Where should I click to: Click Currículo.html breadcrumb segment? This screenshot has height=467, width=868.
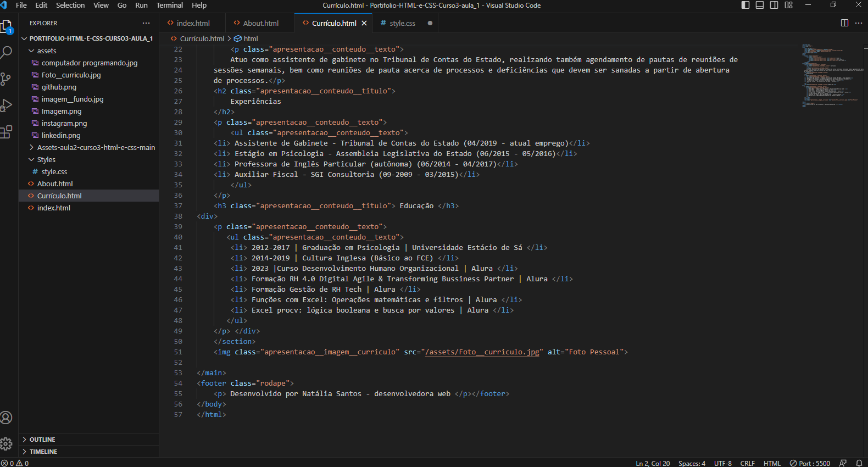[x=197, y=38]
